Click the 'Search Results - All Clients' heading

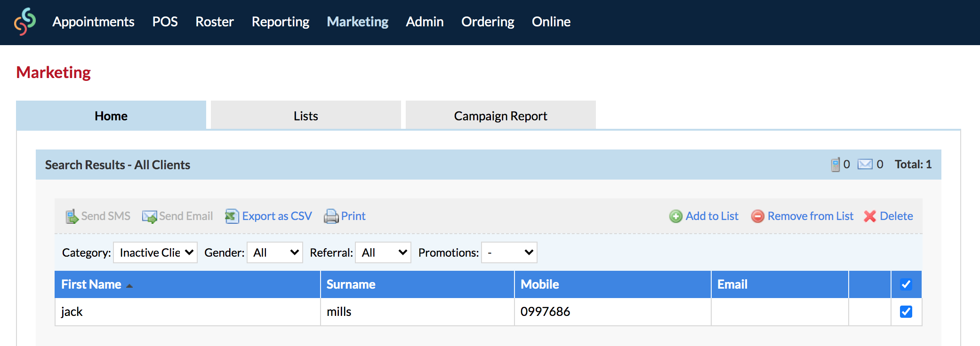(x=118, y=165)
